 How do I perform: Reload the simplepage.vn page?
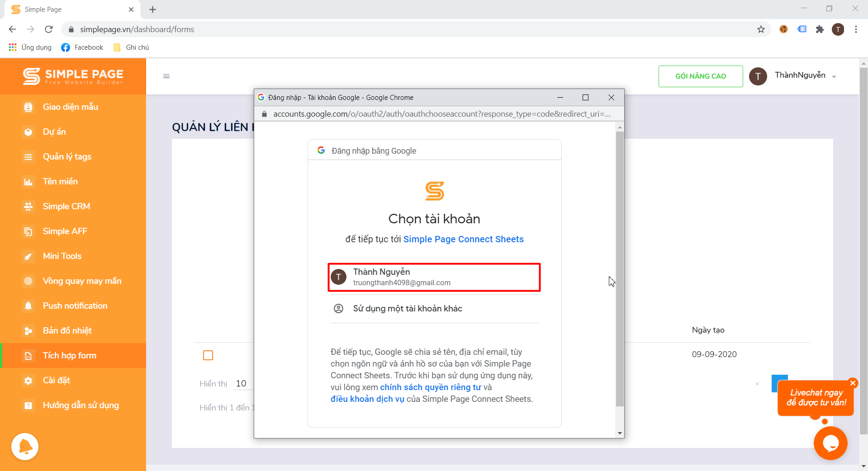[x=49, y=29]
